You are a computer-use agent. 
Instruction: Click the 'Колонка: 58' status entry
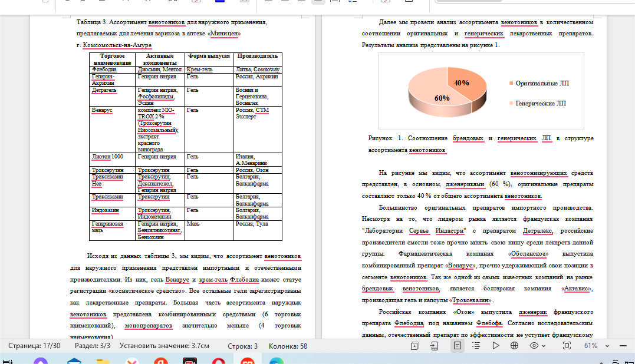[x=288, y=346]
